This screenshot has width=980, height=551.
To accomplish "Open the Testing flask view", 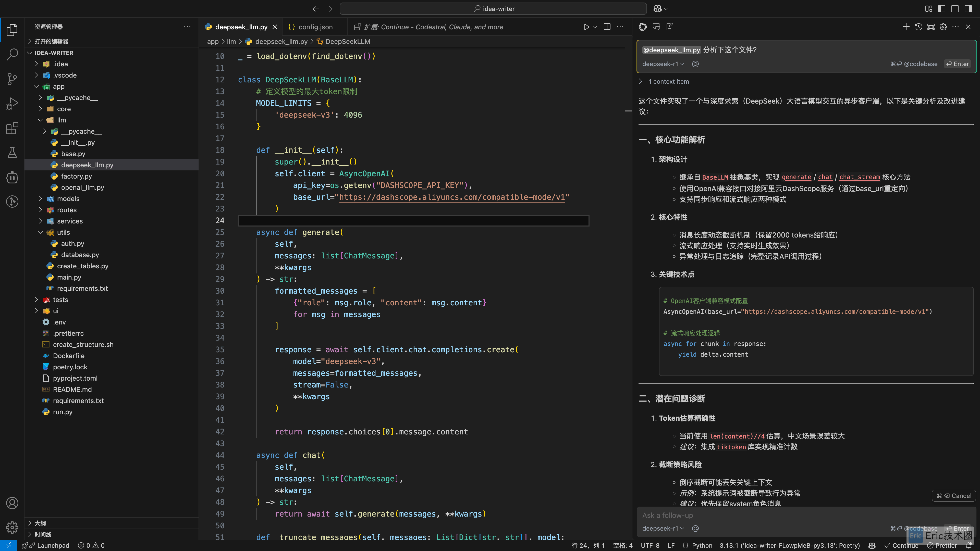I will point(12,153).
